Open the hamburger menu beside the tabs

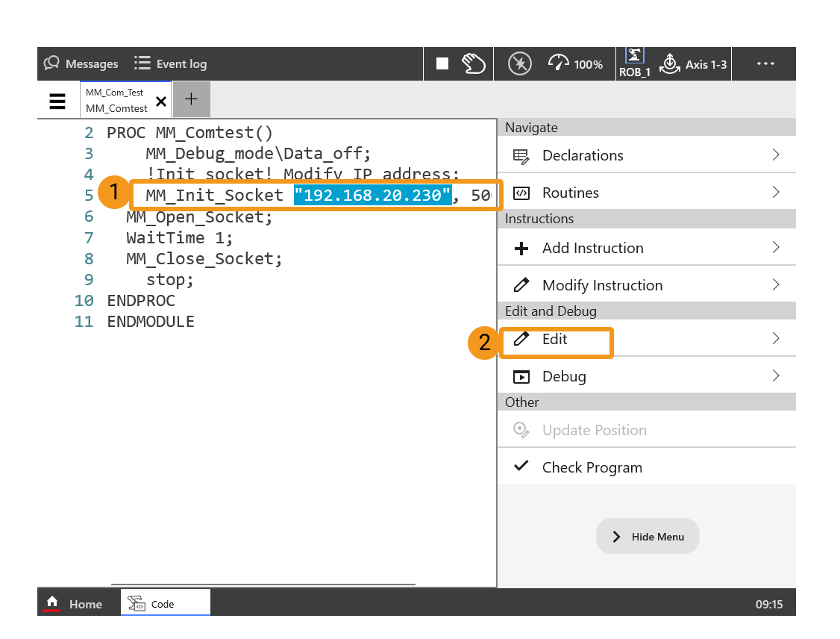(x=57, y=101)
